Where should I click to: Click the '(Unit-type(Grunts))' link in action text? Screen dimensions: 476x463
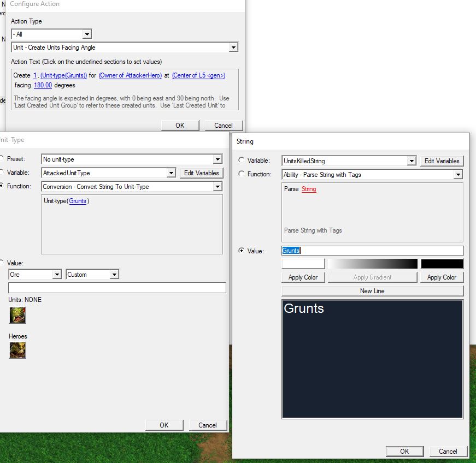click(64, 75)
